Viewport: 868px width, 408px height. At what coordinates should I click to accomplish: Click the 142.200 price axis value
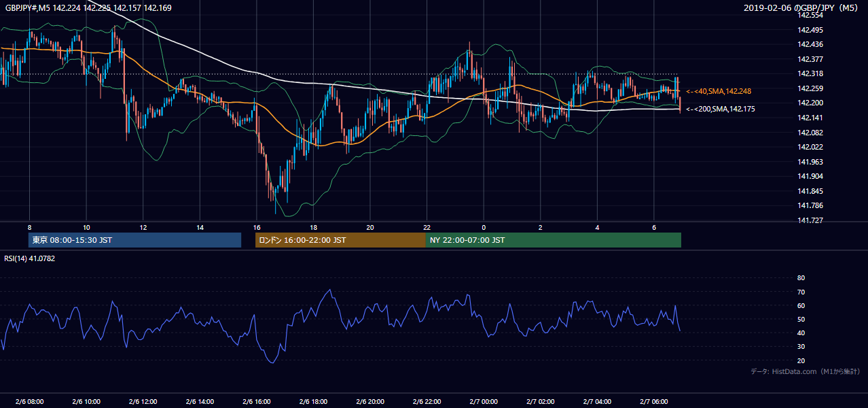click(810, 103)
